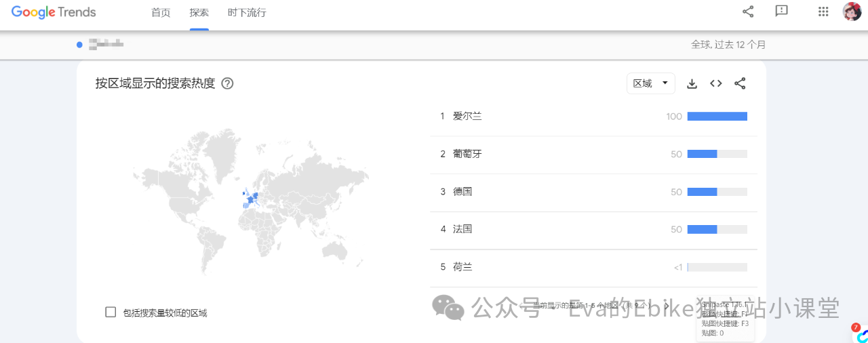
Task: Open the Google apps grid
Action: point(823,12)
